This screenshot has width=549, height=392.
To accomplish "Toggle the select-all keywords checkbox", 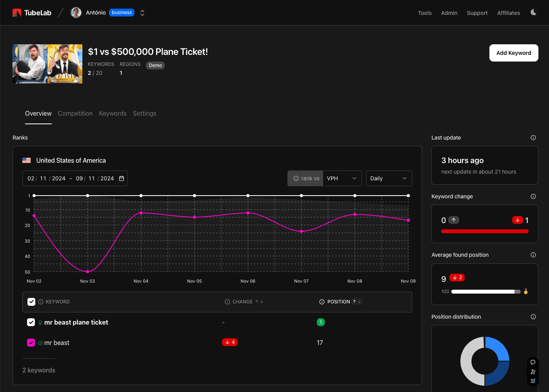I will [31, 302].
